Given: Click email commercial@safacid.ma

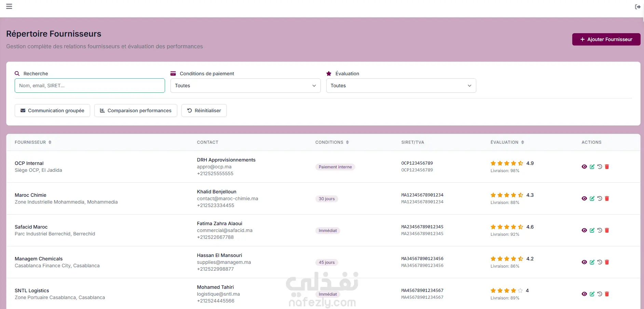Looking at the screenshot, I should tap(225, 230).
